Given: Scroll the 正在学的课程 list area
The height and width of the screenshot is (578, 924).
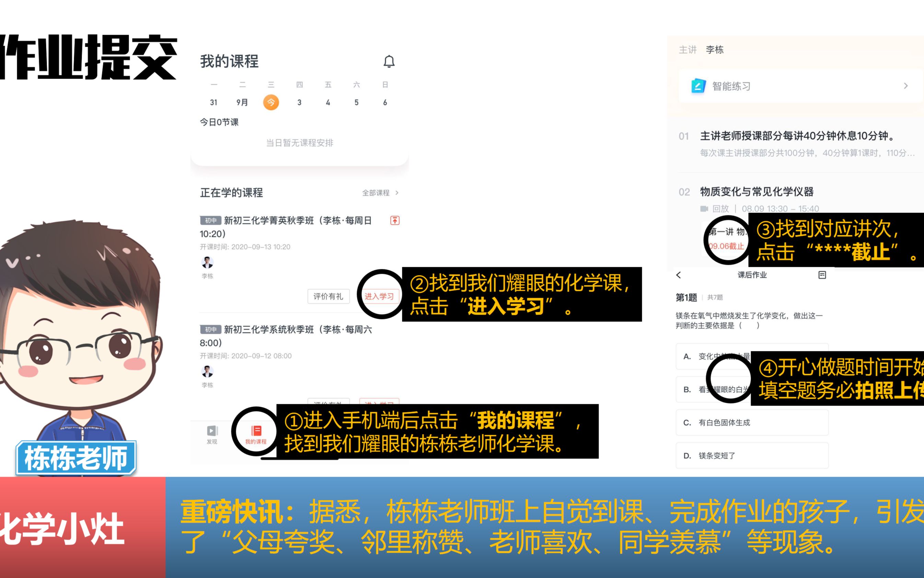Looking at the screenshot, I should click(299, 300).
